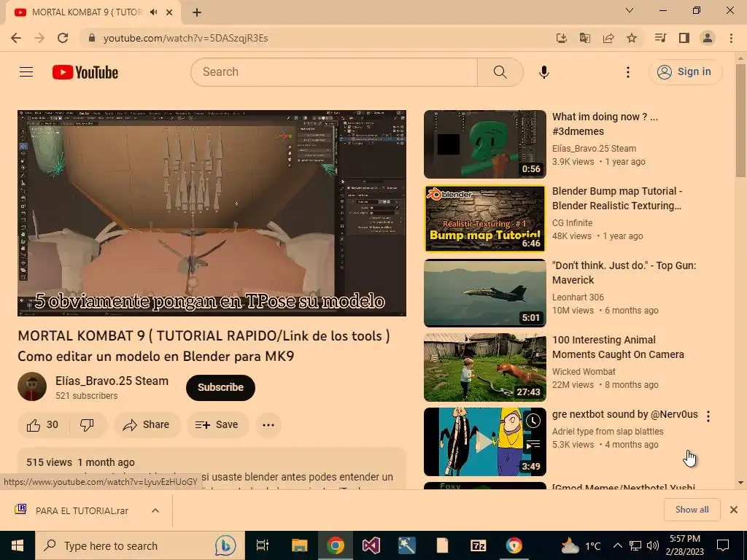Open Chrome profile avatar

(708, 38)
